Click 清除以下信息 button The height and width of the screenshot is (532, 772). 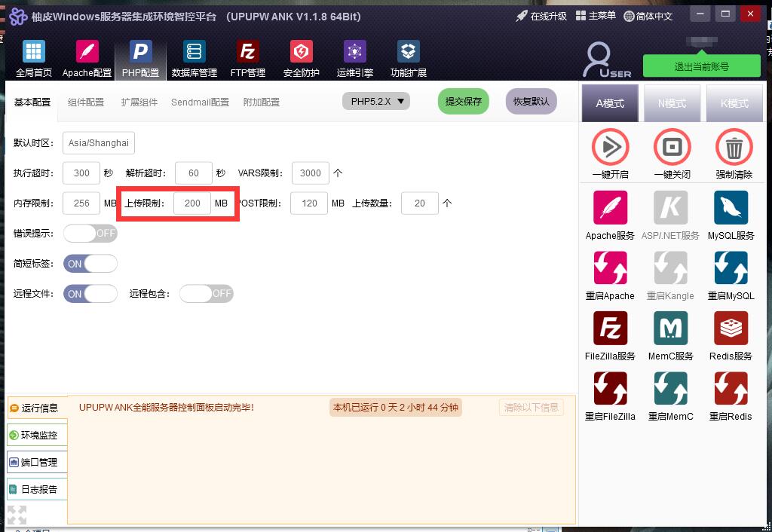point(532,408)
